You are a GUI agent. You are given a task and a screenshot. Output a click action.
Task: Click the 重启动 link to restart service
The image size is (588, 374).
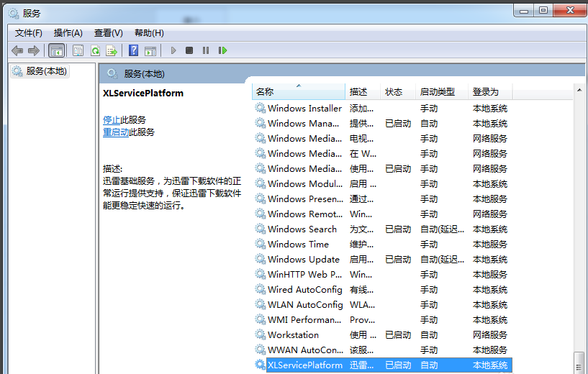point(116,132)
